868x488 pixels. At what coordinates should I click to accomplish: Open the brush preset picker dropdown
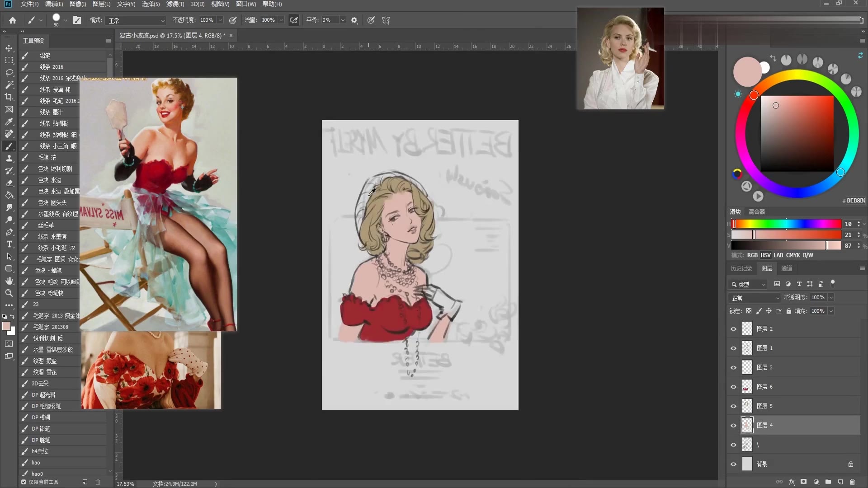[66, 20]
